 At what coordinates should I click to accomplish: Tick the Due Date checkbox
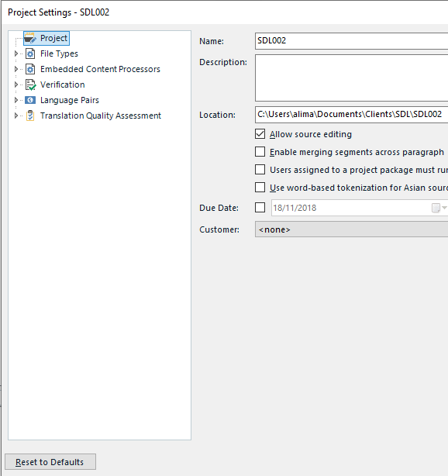(x=260, y=208)
